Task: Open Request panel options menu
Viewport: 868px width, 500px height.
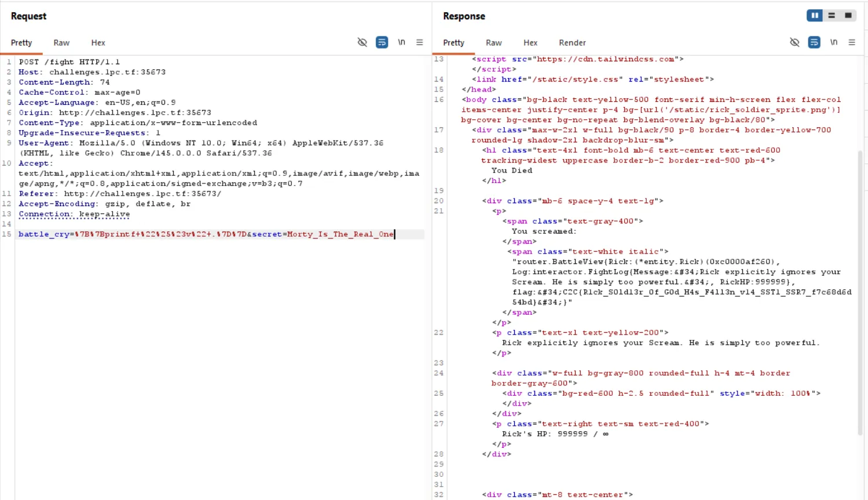Action: click(420, 42)
